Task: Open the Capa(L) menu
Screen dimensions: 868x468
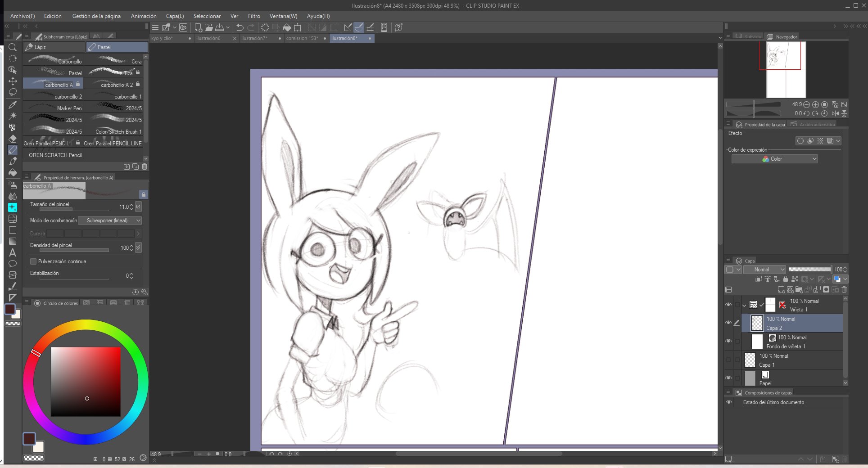Action: [175, 16]
